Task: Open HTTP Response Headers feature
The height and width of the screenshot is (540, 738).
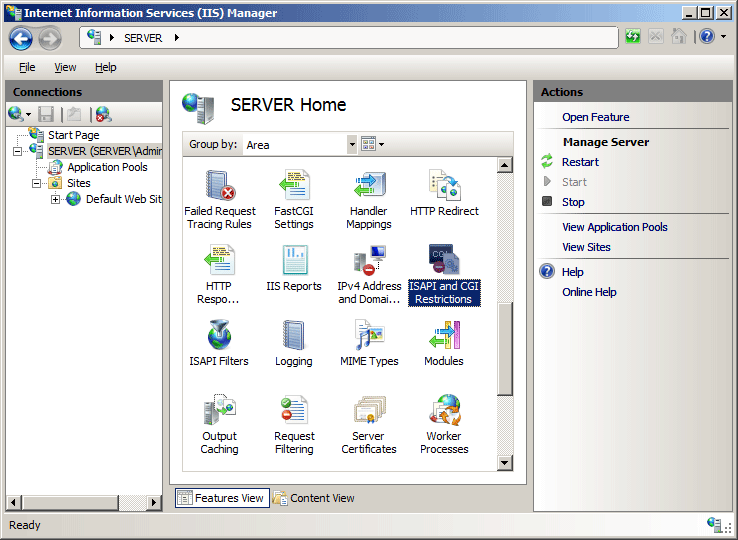Action: point(218,274)
